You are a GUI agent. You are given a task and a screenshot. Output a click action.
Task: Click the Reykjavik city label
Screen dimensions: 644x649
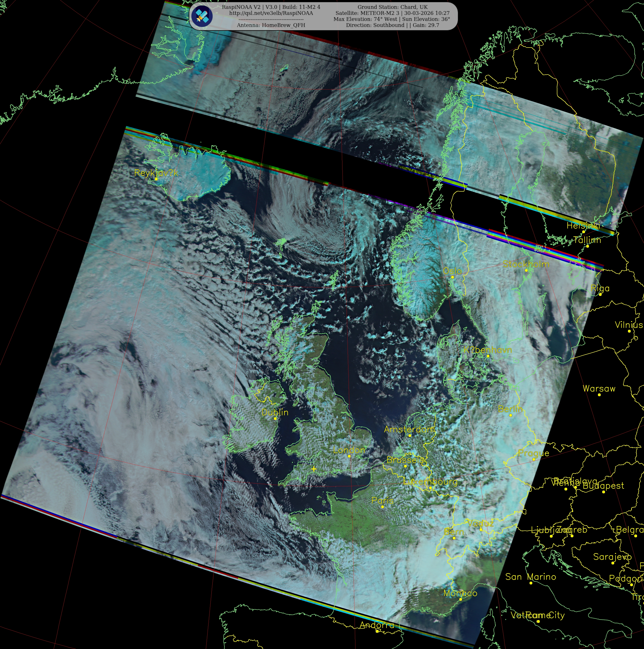[x=156, y=173]
